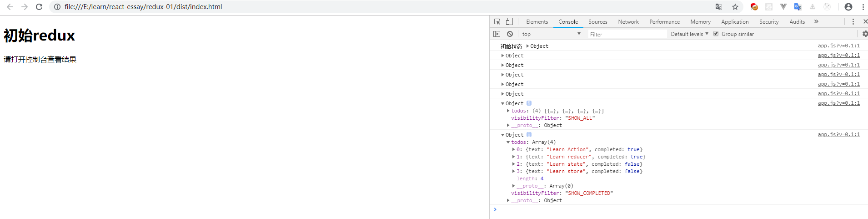
Task: Open console settings gear
Action: coord(864,34)
